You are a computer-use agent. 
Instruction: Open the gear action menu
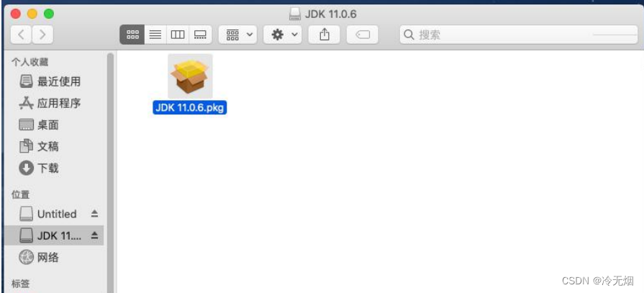[283, 35]
